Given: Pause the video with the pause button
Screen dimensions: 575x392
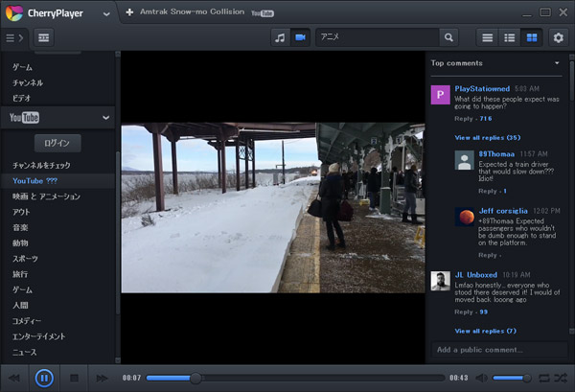Looking at the screenshot, I should pos(44,378).
